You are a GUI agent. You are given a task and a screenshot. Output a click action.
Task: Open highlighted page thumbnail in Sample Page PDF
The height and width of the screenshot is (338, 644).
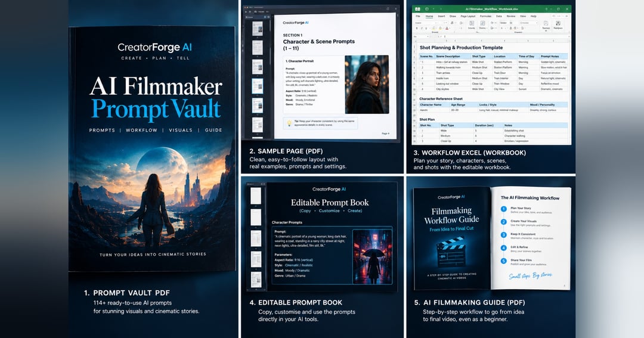[257, 86]
